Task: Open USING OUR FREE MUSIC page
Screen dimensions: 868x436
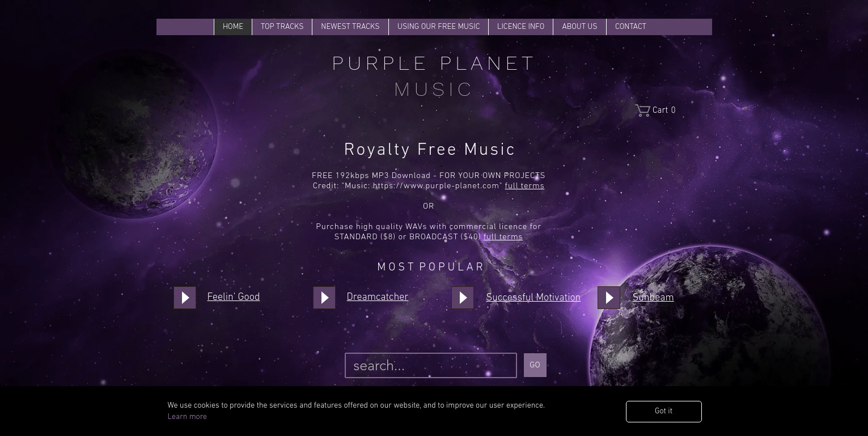Action: click(438, 27)
